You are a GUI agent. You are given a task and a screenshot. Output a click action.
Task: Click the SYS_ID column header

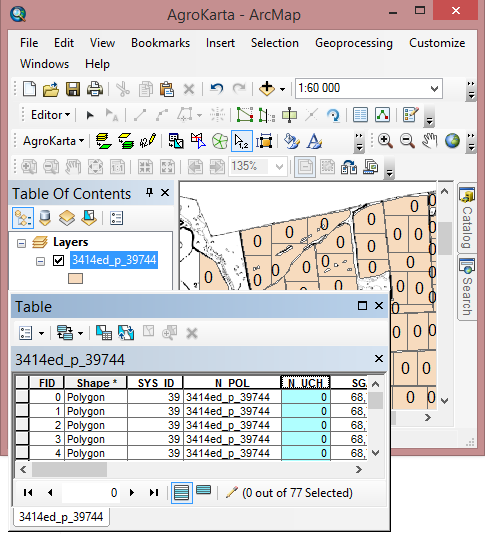[155, 383]
